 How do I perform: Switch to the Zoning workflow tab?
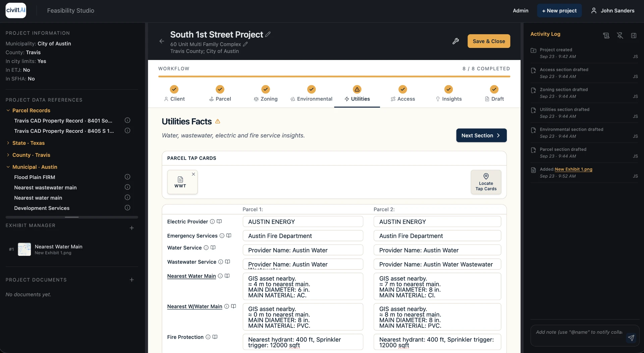pos(266,94)
